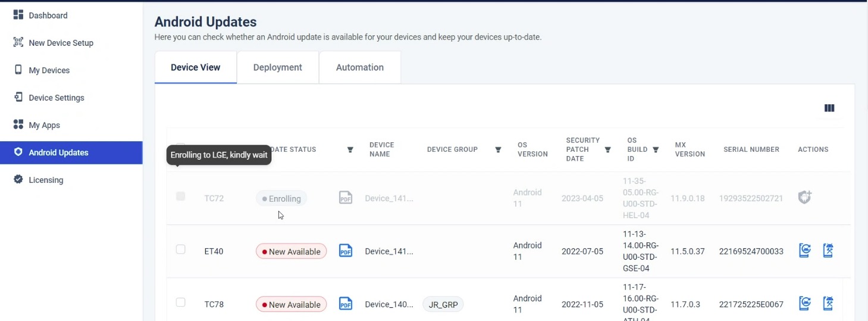Open PDF release notes for ET40

click(x=346, y=251)
